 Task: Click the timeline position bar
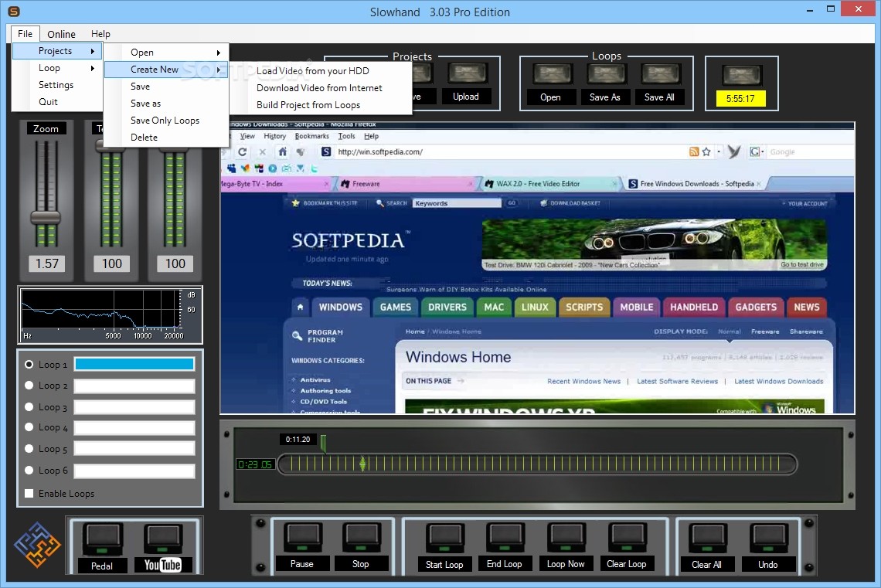[x=538, y=464]
